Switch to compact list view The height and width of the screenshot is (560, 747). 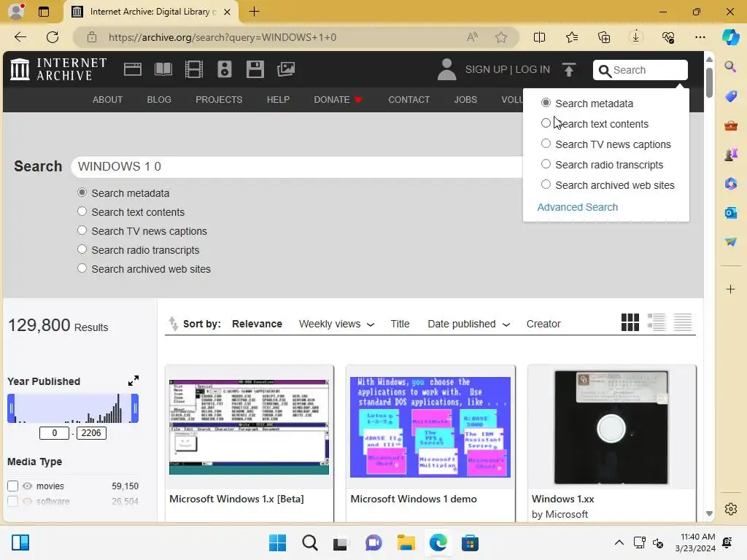click(x=683, y=322)
